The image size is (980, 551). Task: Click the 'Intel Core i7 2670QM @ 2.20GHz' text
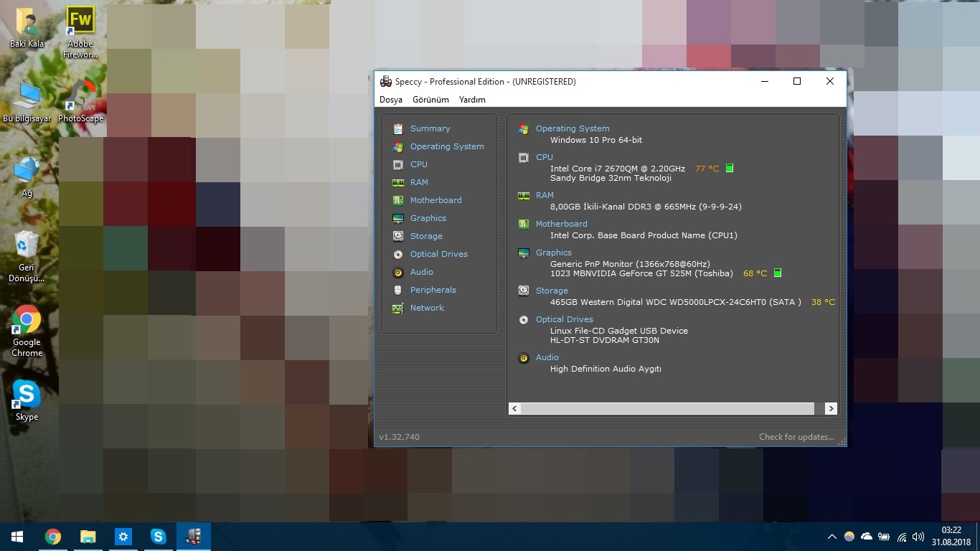(x=618, y=169)
